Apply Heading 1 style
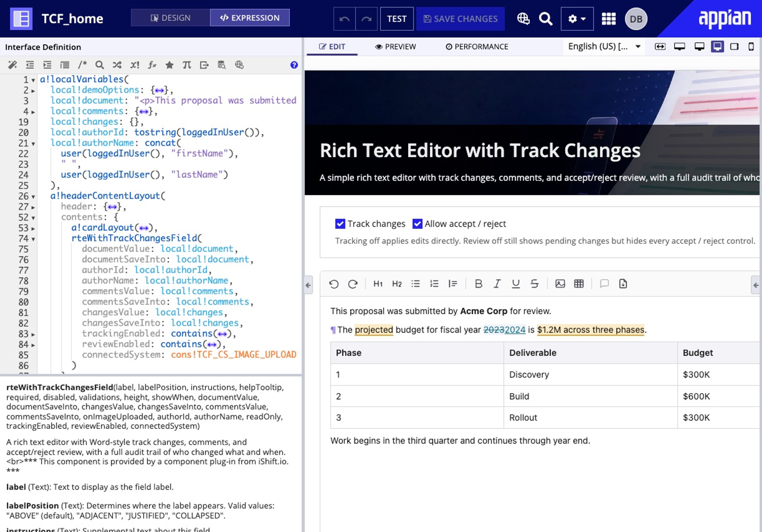The width and height of the screenshot is (762, 532). 378,284
